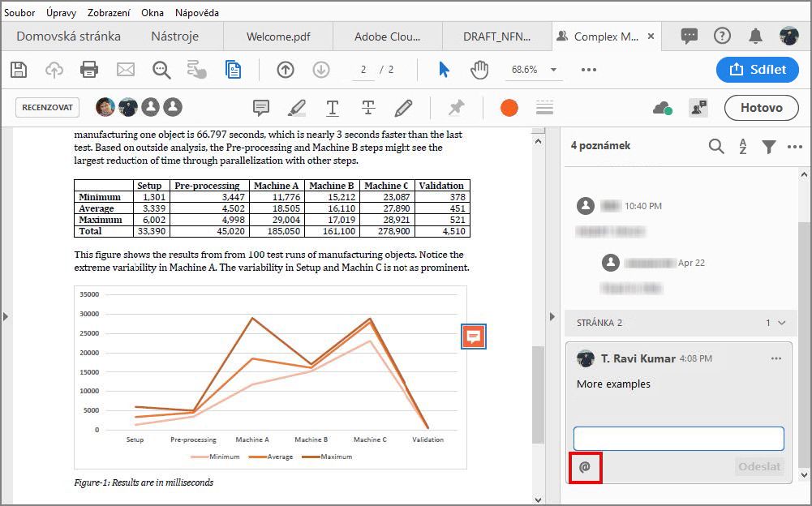This screenshot has height=506, width=812.
Task: Add a sticky note comment
Action: coord(261,108)
